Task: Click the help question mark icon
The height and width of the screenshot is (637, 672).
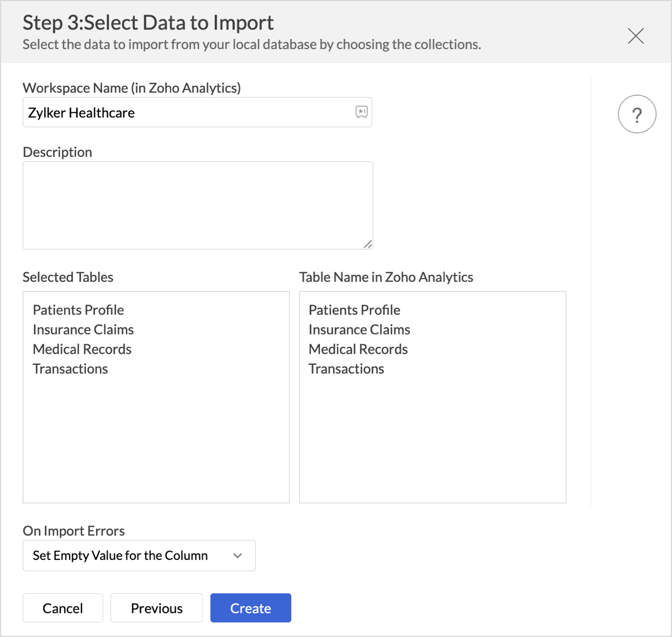Action: tap(637, 114)
